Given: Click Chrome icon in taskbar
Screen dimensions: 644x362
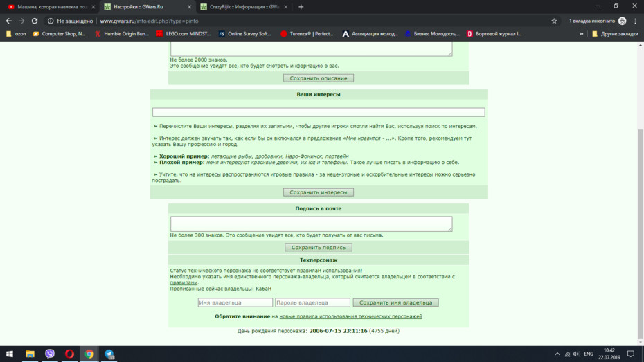Looking at the screenshot, I should (x=89, y=354).
